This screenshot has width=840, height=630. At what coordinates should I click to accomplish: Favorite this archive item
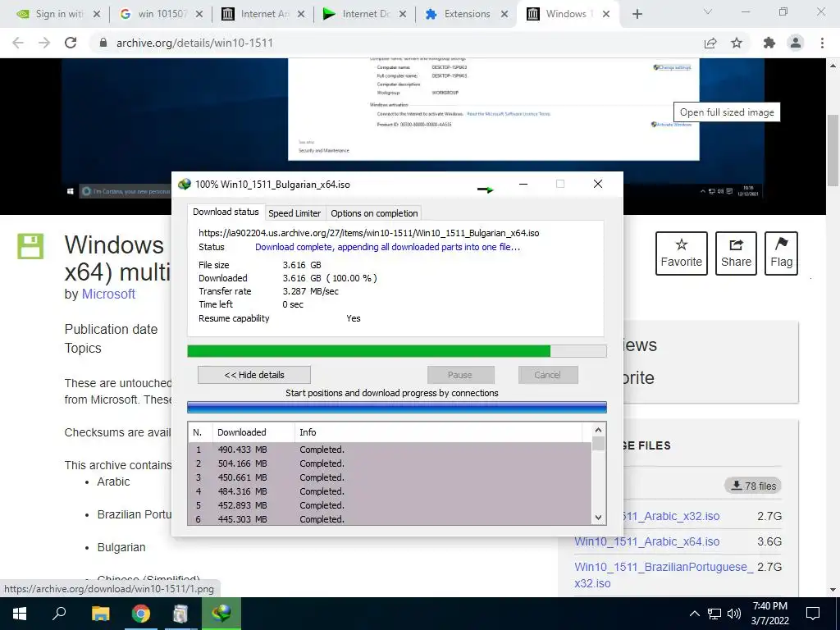(682, 253)
